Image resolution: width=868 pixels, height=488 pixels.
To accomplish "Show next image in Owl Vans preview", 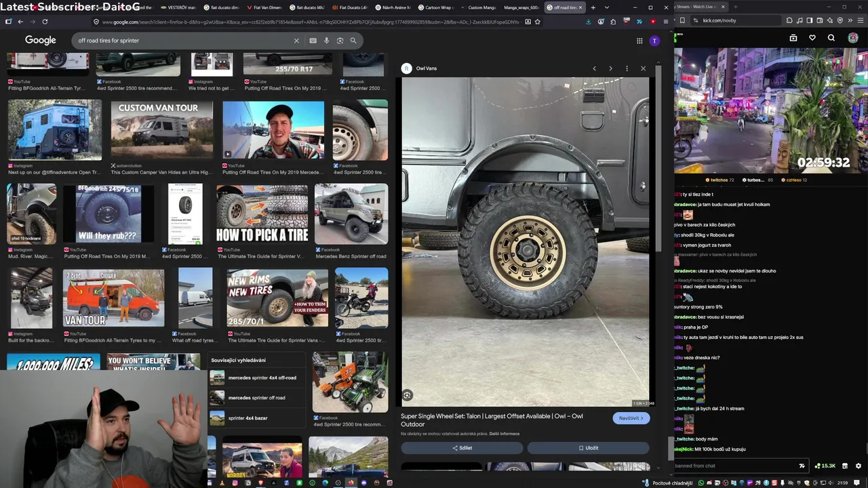I will click(x=610, y=68).
